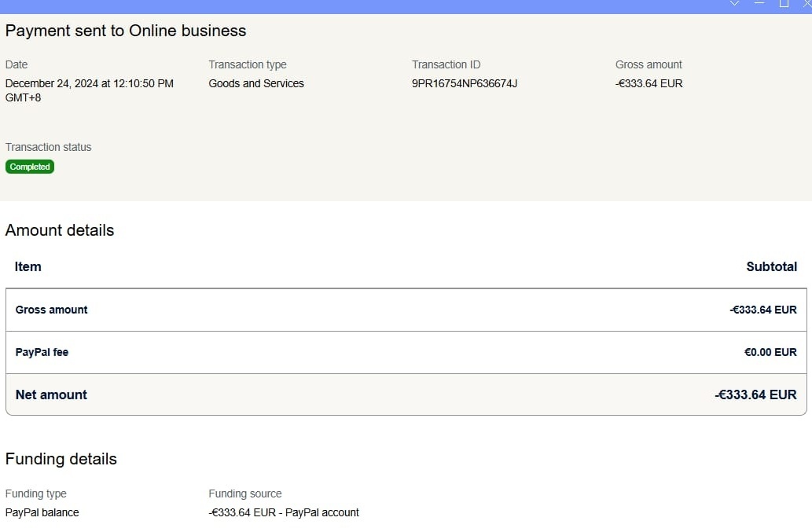Maximize the PayPal transaction window

(784, 3)
